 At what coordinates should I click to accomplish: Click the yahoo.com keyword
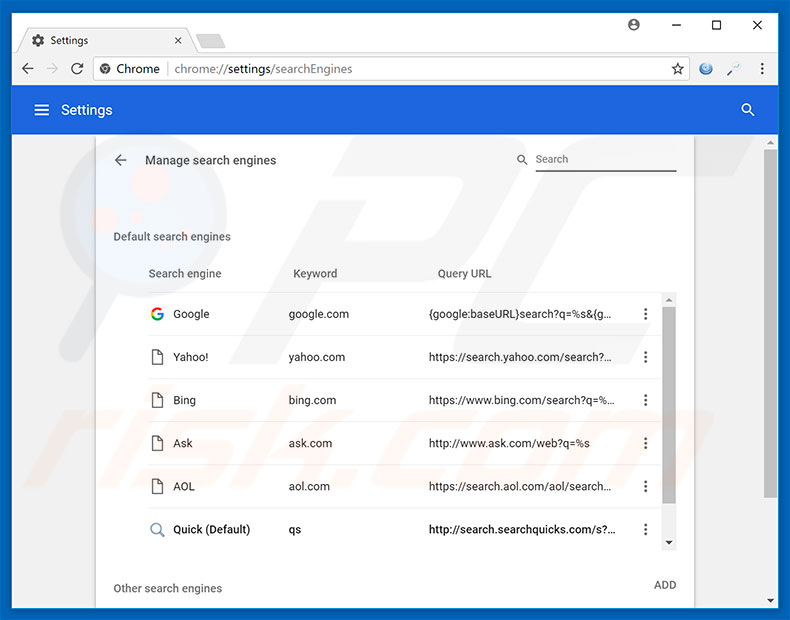pyautogui.click(x=316, y=357)
